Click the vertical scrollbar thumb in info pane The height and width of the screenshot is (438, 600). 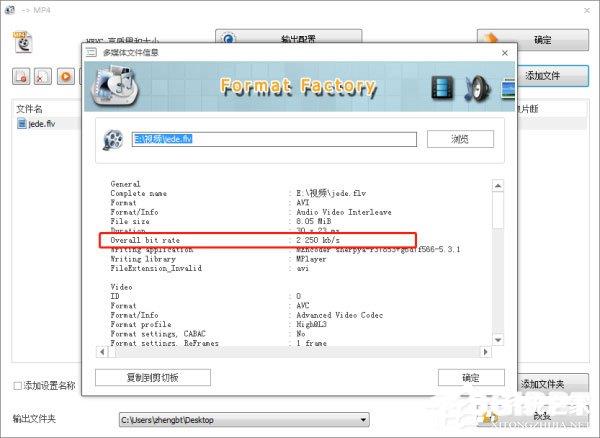pos(498,210)
